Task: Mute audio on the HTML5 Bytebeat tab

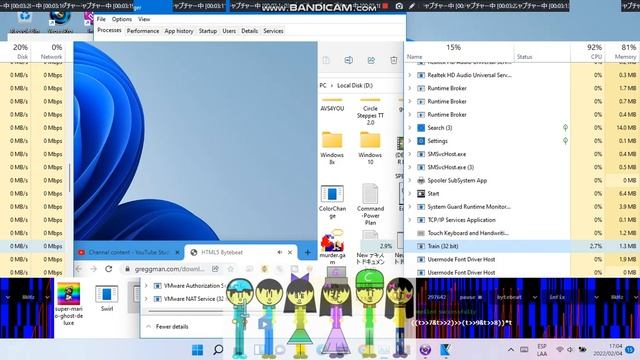Action: tap(280, 253)
